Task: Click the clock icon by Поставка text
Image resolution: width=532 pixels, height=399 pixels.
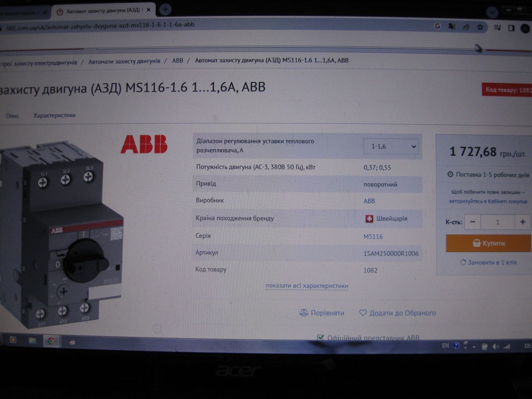Action: click(x=450, y=174)
